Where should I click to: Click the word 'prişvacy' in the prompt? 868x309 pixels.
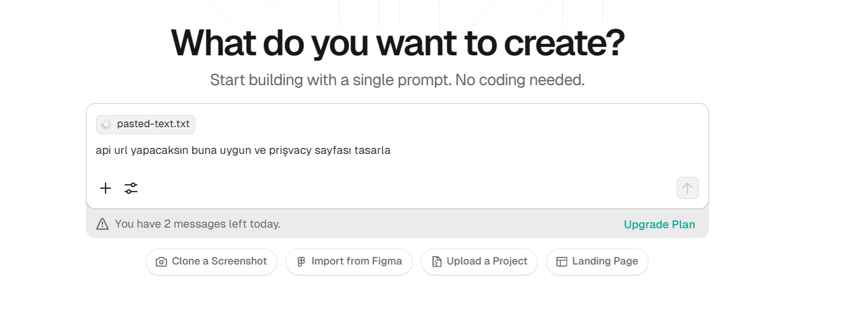(x=290, y=151)
